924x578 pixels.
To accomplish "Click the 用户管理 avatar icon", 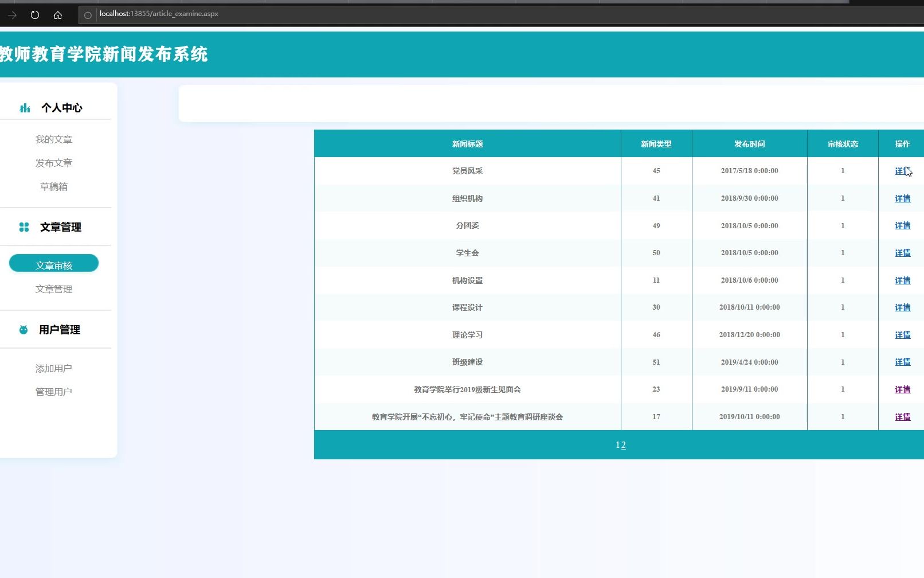I will [x=24, y=330].
